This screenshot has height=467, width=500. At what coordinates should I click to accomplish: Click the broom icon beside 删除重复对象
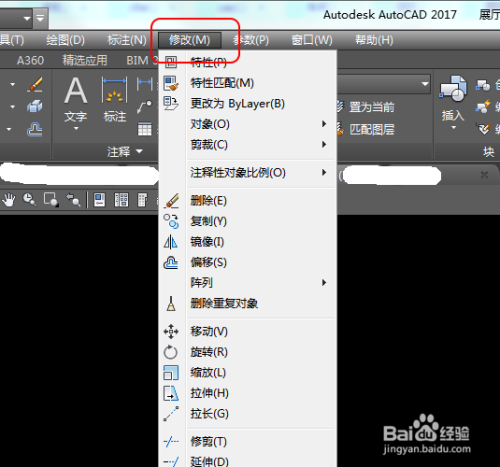(171, 303)
